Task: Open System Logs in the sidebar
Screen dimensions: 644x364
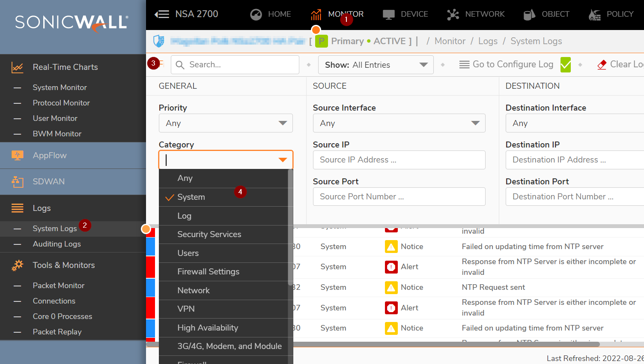Action: pos(54,229)
